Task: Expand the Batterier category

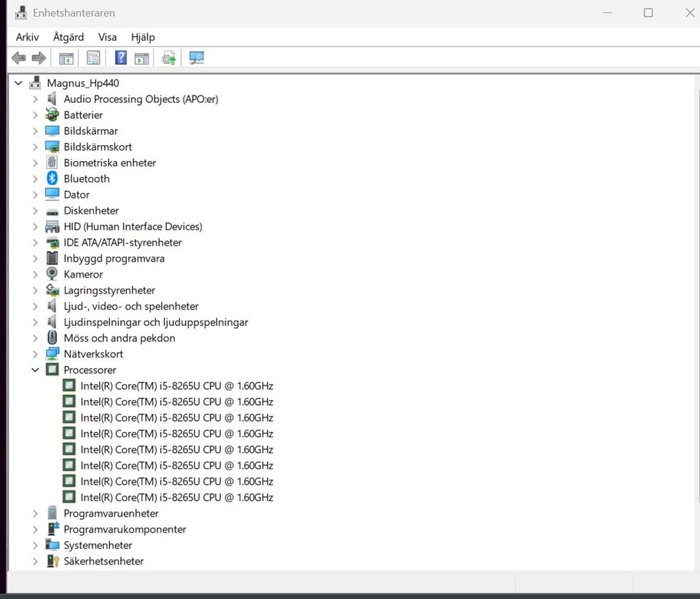Action: [x=35, y=115]
